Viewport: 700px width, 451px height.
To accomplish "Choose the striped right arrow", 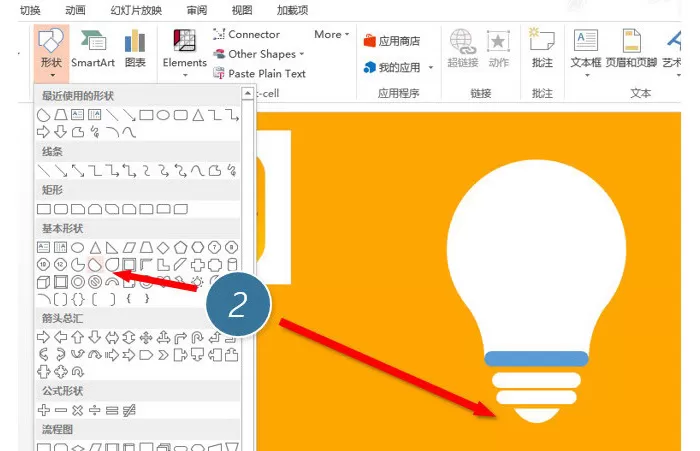I will [x=112, y=355].
